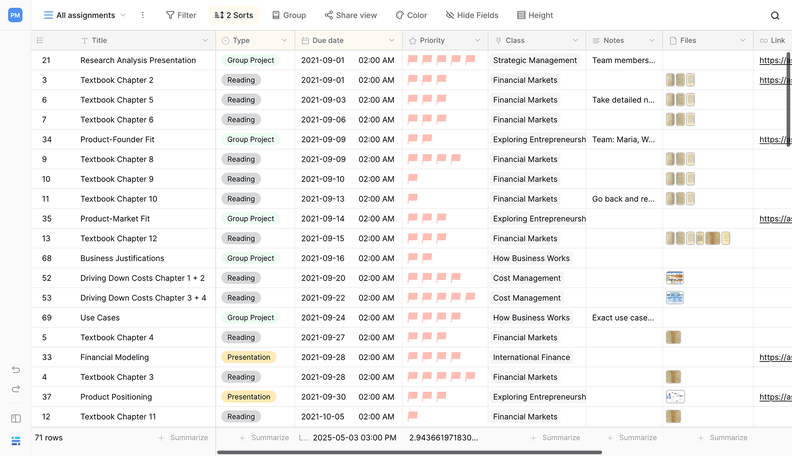This screenshot has height=456, width=792.
Task: Click the blue list view icon
Action: [15, 441]
